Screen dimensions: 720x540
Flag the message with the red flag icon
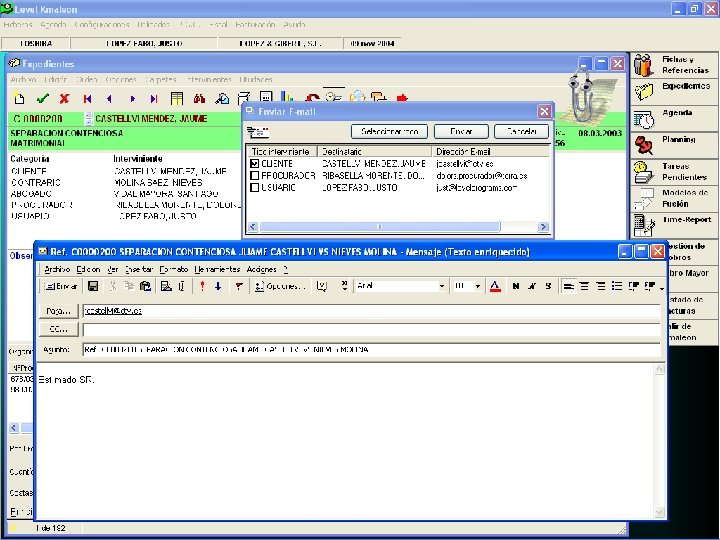(239, 286)
